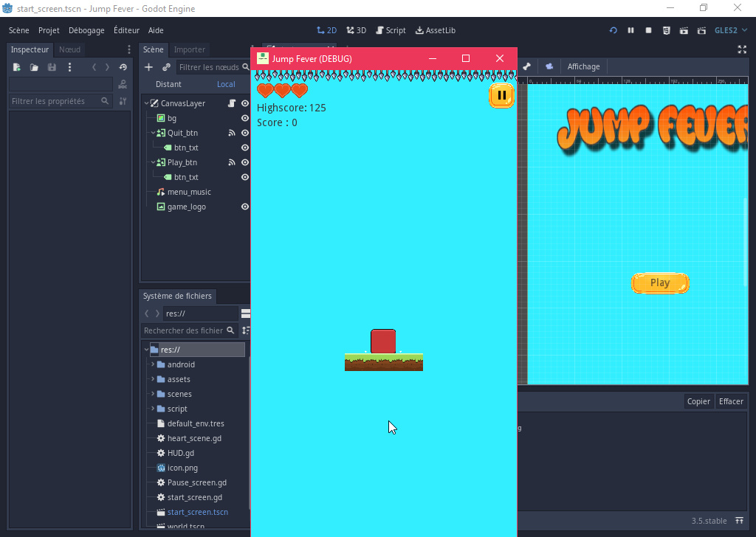Open the Débogage menu
This screenshot has height=537, width=756.
click(86, 30)
